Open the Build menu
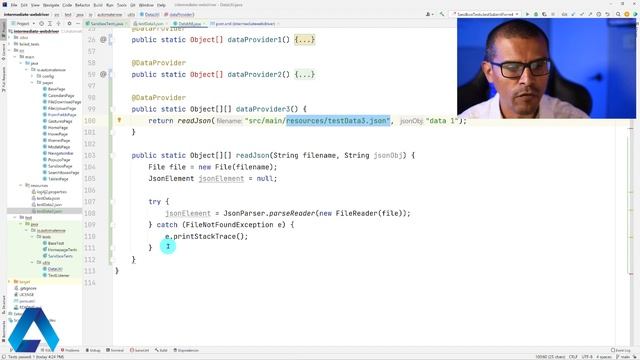Screen dimensions: 640x360 [x=98, y=5]
